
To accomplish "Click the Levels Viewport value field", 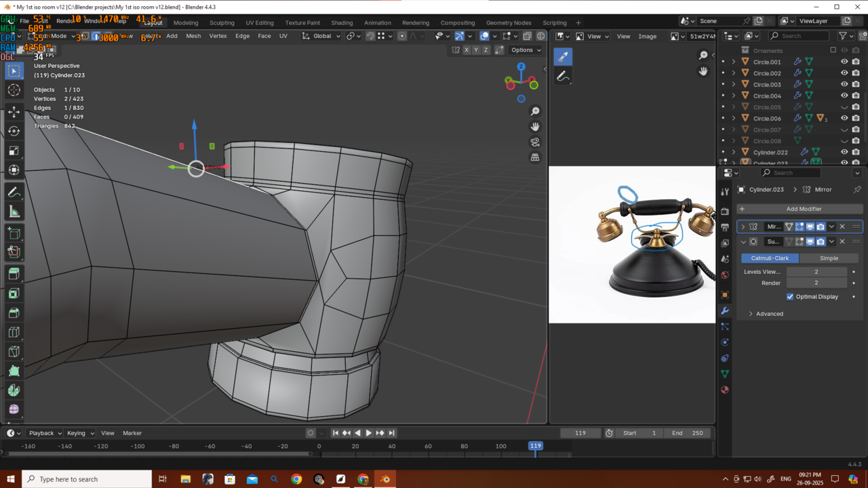I will (816, 272).
